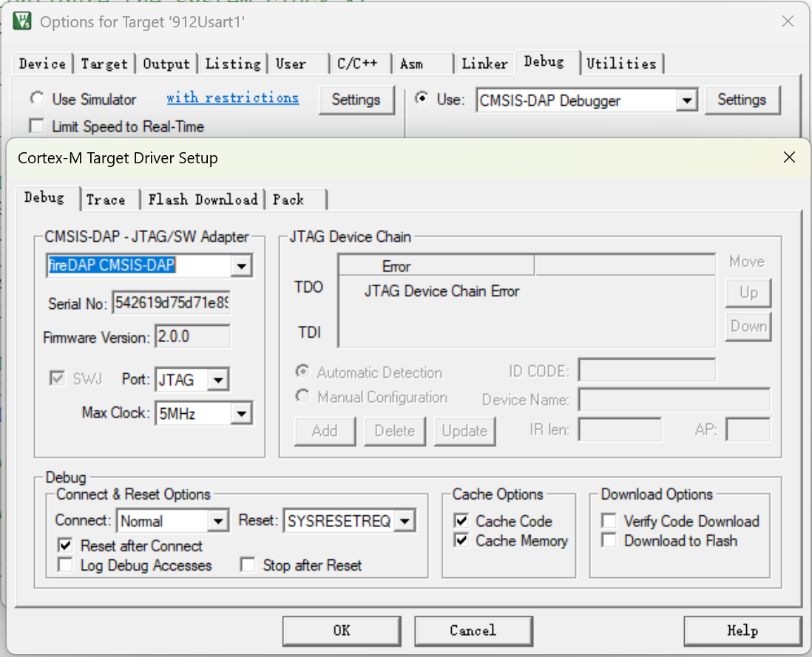
Task: Open the Port JTAG dropdown
Action: point(218,380)
